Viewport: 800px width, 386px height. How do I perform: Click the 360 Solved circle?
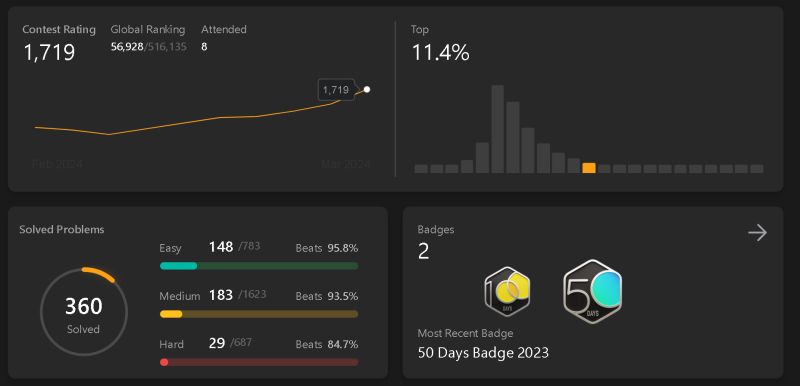click(x=84, y=312)
